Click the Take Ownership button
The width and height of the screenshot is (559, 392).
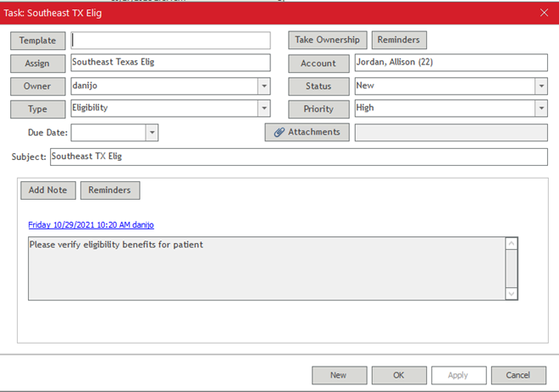coord(328,40)
